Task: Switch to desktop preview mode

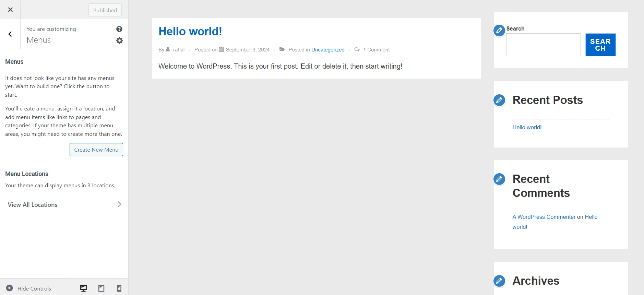Action: pos(83,288)
